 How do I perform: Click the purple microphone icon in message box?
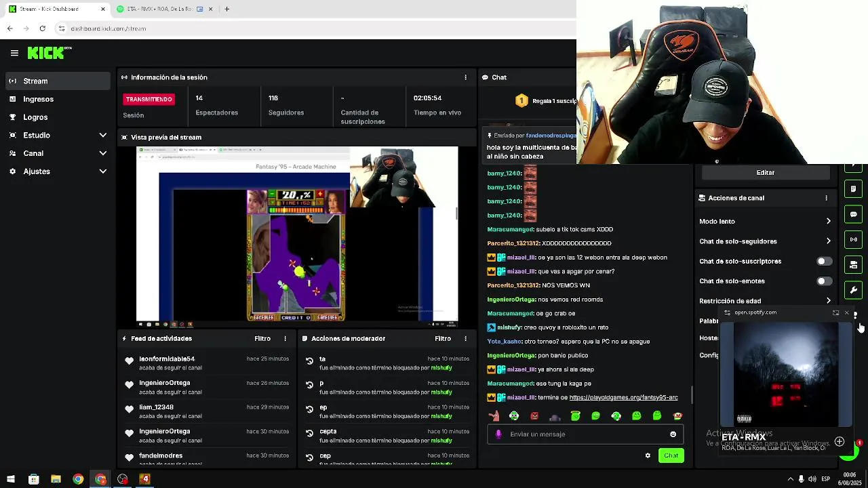click(498, 434)
